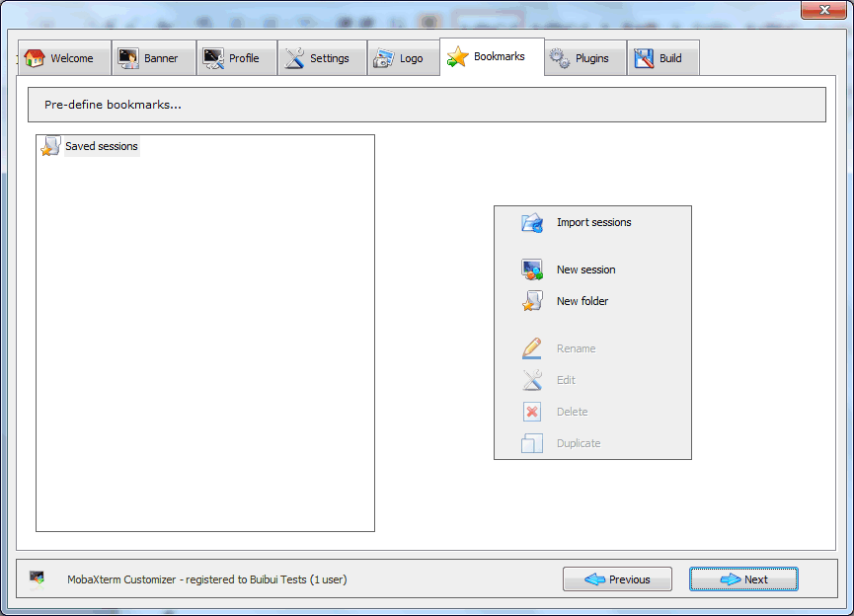Click the New session monitor icon
The image size is (854, 616).
pos(531,269)
